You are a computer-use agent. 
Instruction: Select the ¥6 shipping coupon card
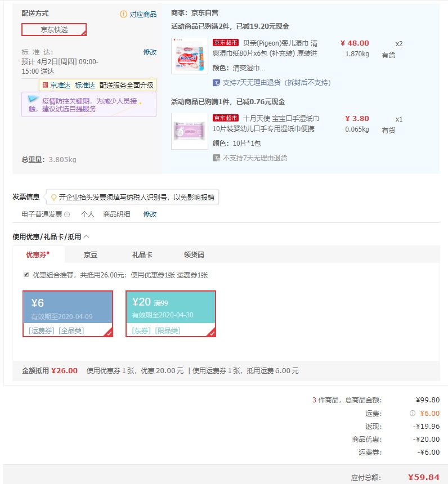(x=68, y=313)
